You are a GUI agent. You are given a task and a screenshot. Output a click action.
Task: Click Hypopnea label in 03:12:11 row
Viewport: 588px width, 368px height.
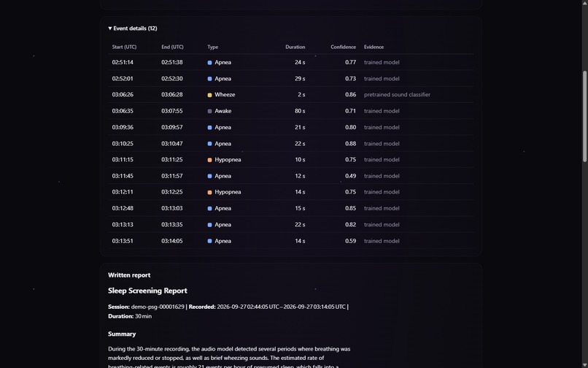click(x=228, y=192)
